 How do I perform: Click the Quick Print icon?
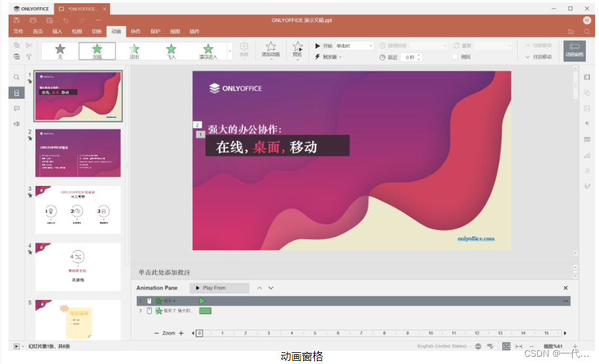pyautogui.click(x=49, y=20)
